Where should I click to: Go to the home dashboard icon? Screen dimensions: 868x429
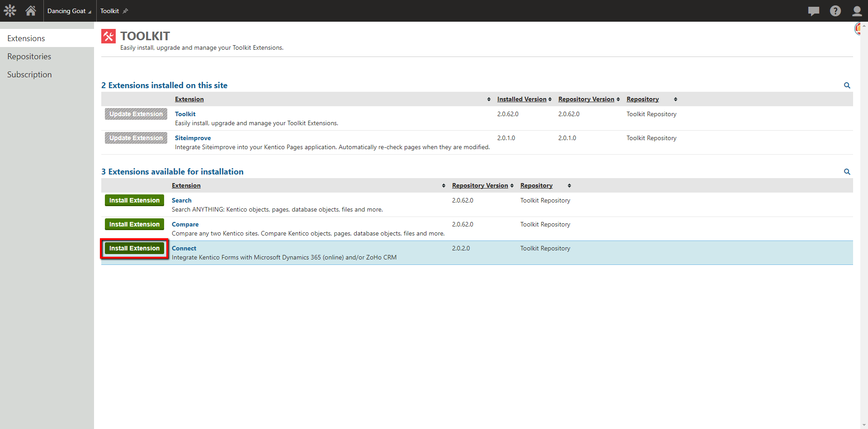[x=31, y=10]
